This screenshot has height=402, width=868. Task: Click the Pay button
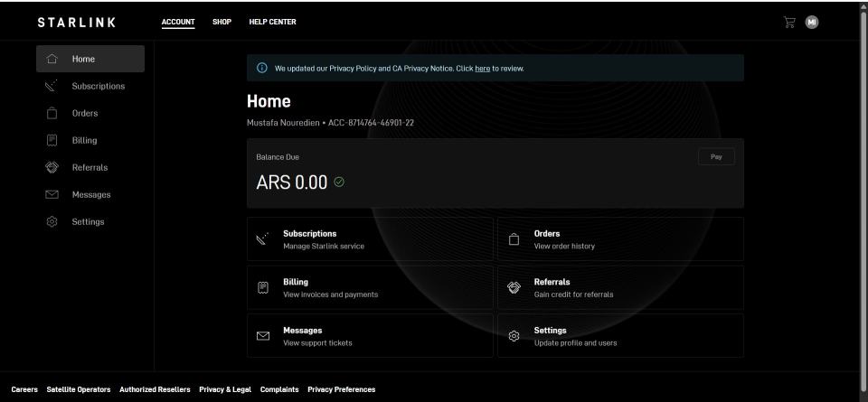[716, 156]
